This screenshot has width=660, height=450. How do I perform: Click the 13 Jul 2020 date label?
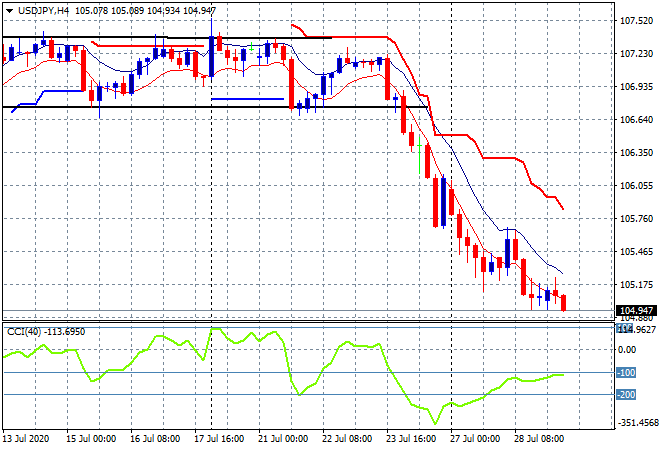[26, 439]
